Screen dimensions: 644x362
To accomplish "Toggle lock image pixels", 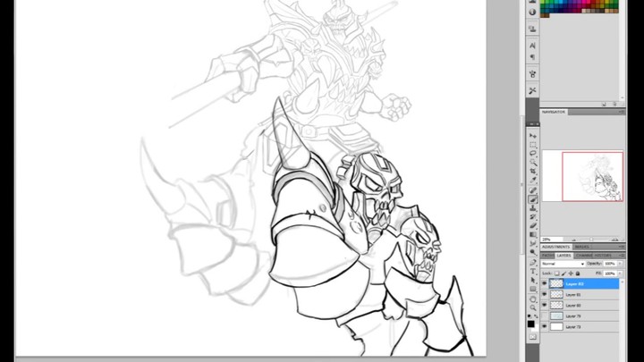I will click(x=563, y=274).
